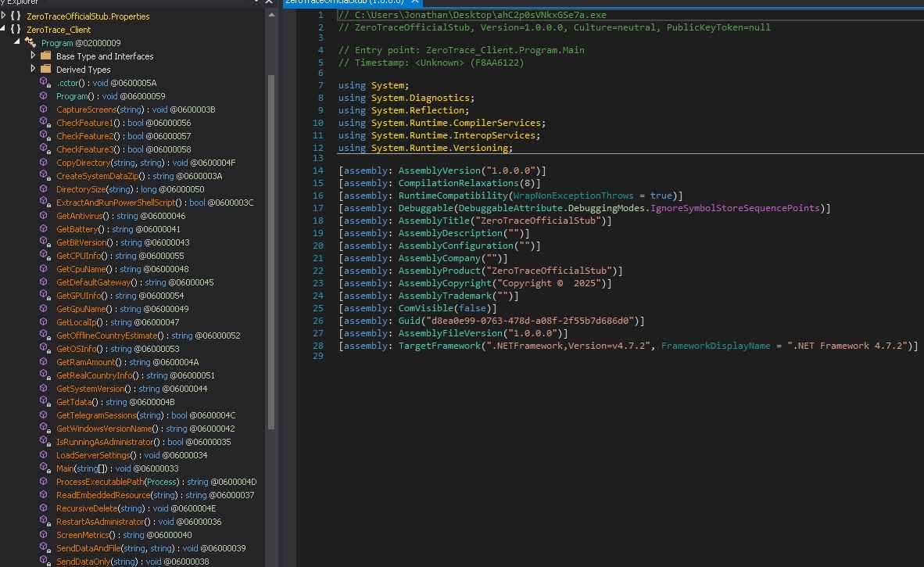Select the GetRamAmount method
924x567 pixels.
click(x=127, y=362)
